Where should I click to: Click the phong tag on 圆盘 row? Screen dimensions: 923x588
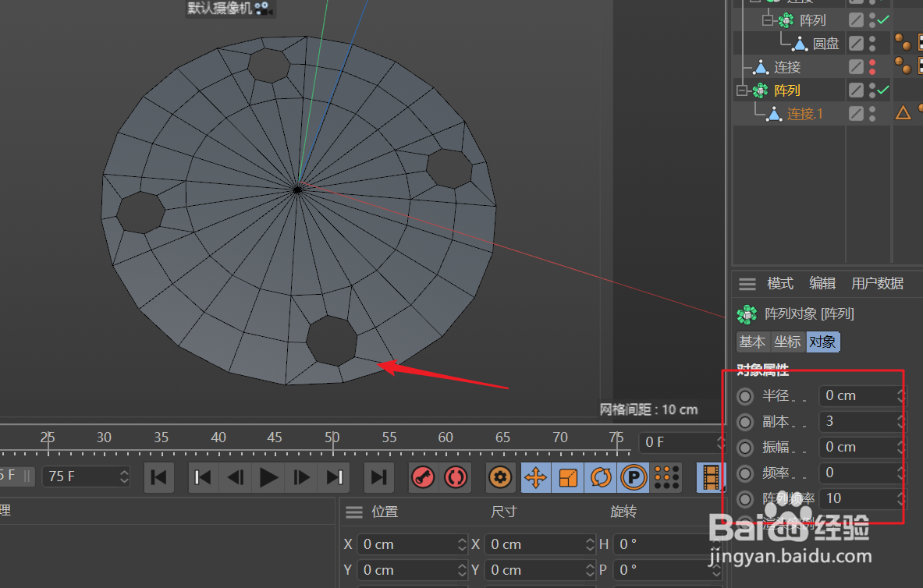[903, 42]
